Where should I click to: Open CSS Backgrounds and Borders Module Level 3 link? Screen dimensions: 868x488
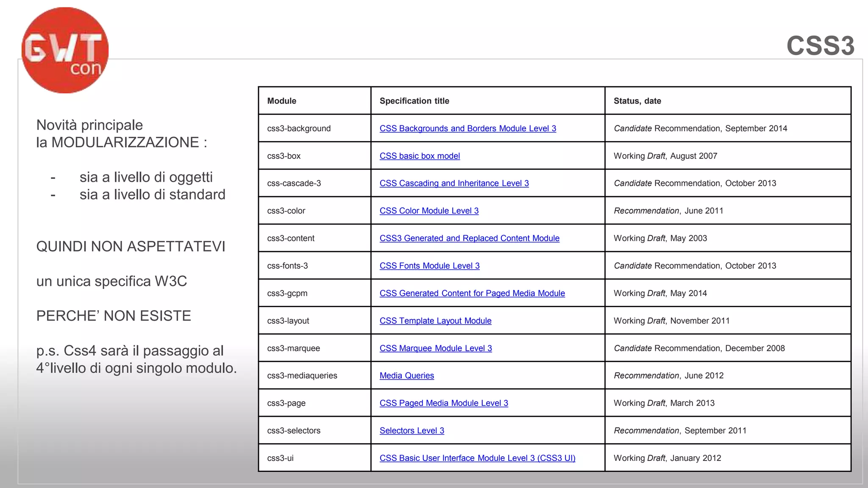pyautogui.click(x=467, y=128)
